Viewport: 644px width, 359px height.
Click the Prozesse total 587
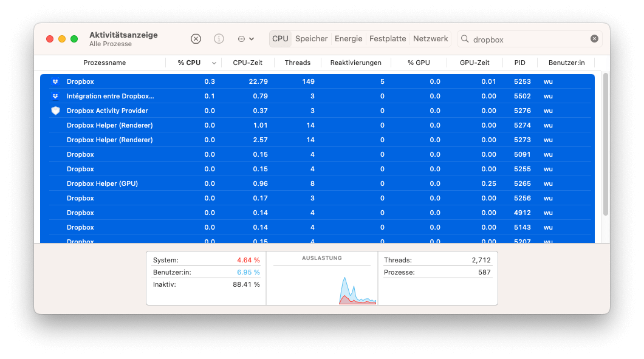484,272
